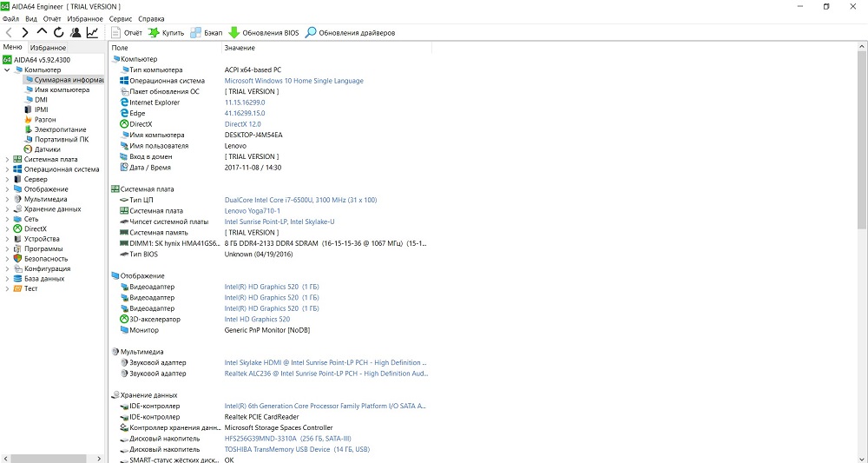Select the Generic PnP Monitor [NoDB] value
Screen dimensions: 868x463
point(266,330)
